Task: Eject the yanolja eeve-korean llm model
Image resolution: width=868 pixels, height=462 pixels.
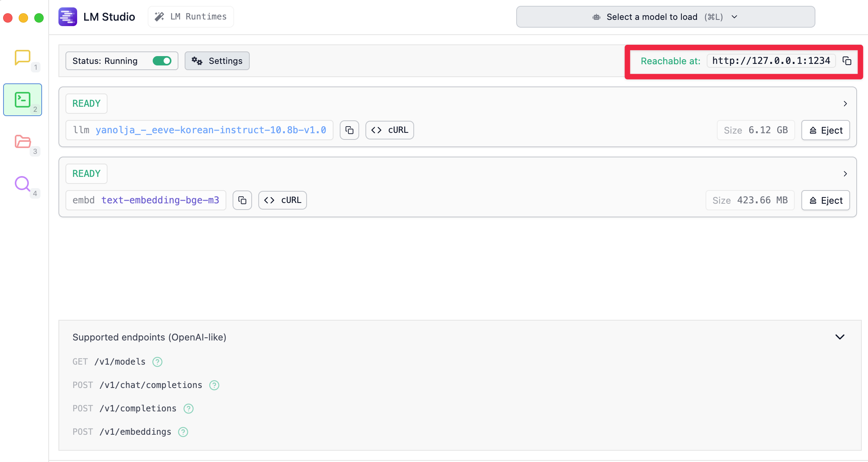Action: coord(826,130)
